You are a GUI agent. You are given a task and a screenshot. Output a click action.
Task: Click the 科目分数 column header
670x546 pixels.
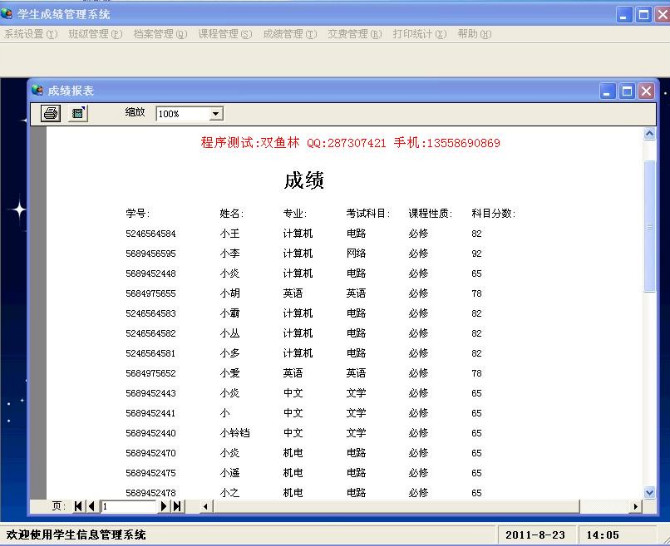[494, 213]
